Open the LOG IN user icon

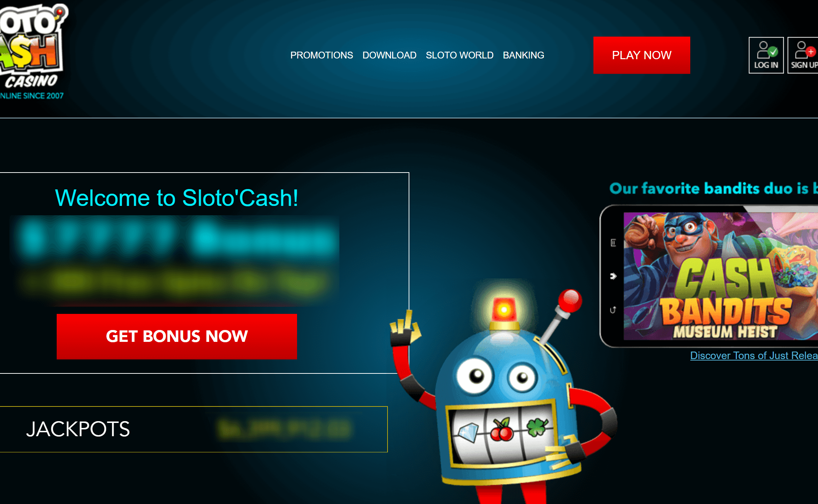[766, 55]
